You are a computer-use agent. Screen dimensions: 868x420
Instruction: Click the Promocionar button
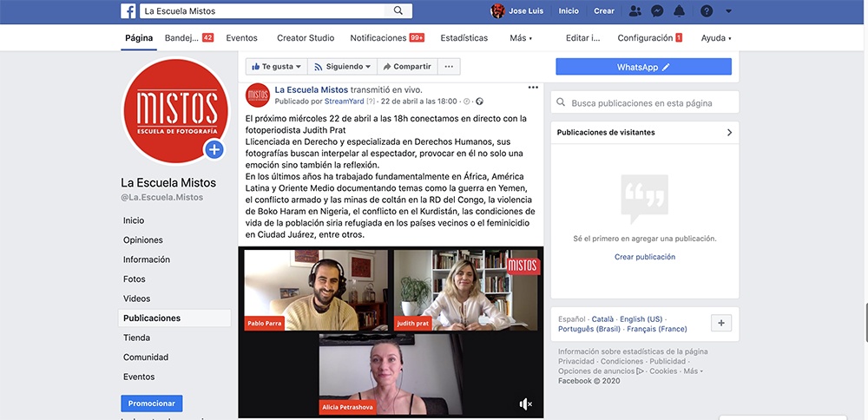pos(152,404)
